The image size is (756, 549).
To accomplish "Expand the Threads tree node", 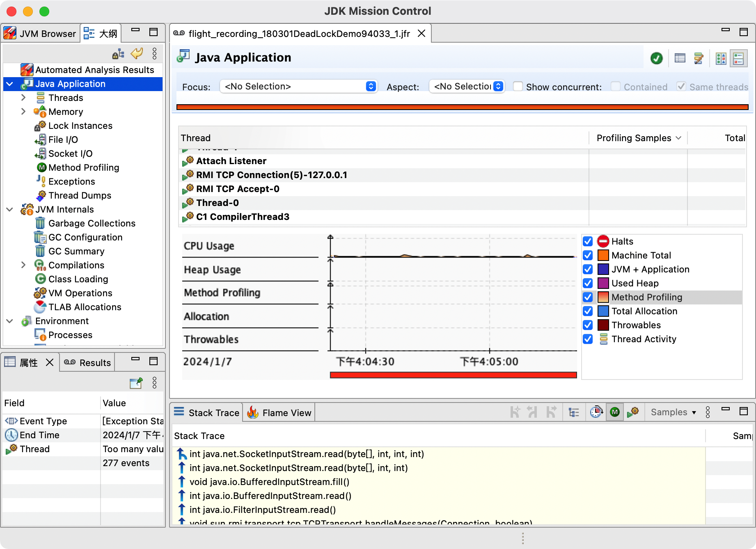I will [23, 98].
